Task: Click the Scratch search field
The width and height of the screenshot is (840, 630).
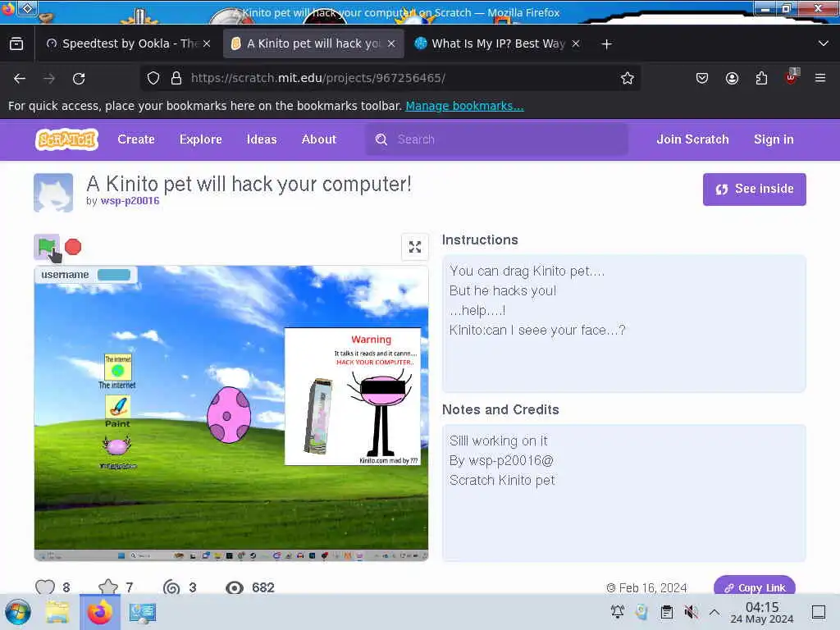Action: click(496, 139)
